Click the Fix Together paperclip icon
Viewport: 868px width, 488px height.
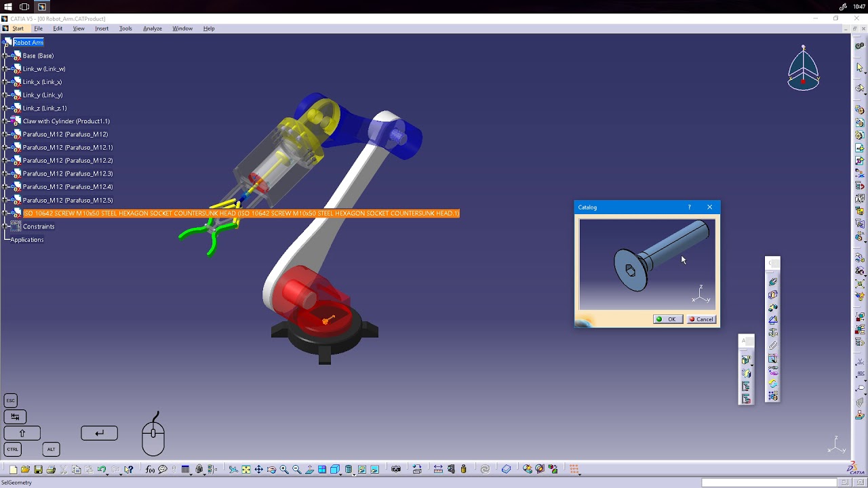tap(773, 345)
